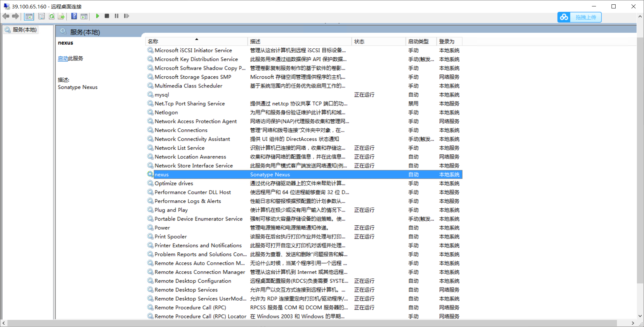Select the Remote Access Connection Manager row
Image resolution: width=644 pixels, height=327 pixels.
(x=304, y=272)
